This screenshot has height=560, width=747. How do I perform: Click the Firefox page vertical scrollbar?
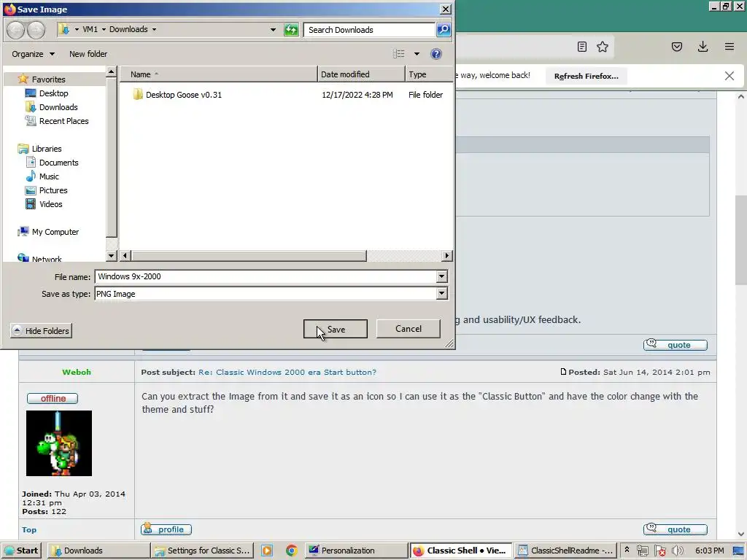(x=741, y=240)
